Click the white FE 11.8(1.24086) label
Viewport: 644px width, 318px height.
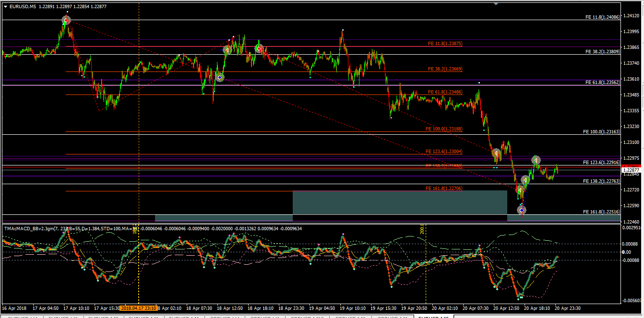point(603,17)
